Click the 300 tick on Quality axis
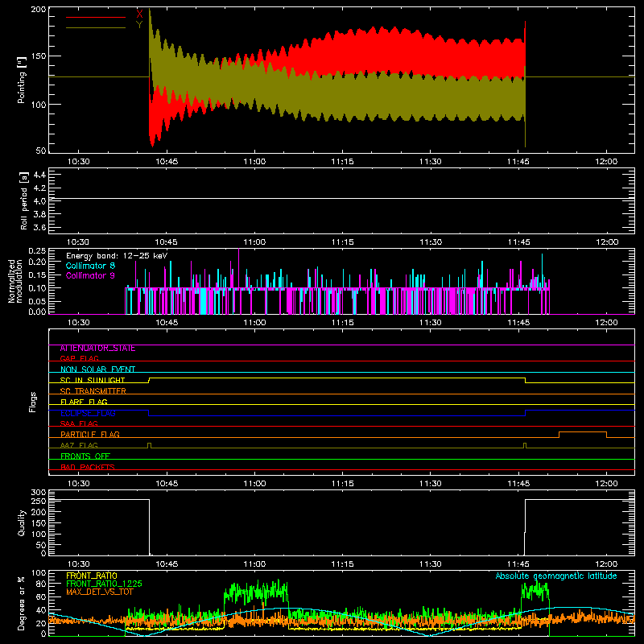644x644 pixels. pos(38,493)
